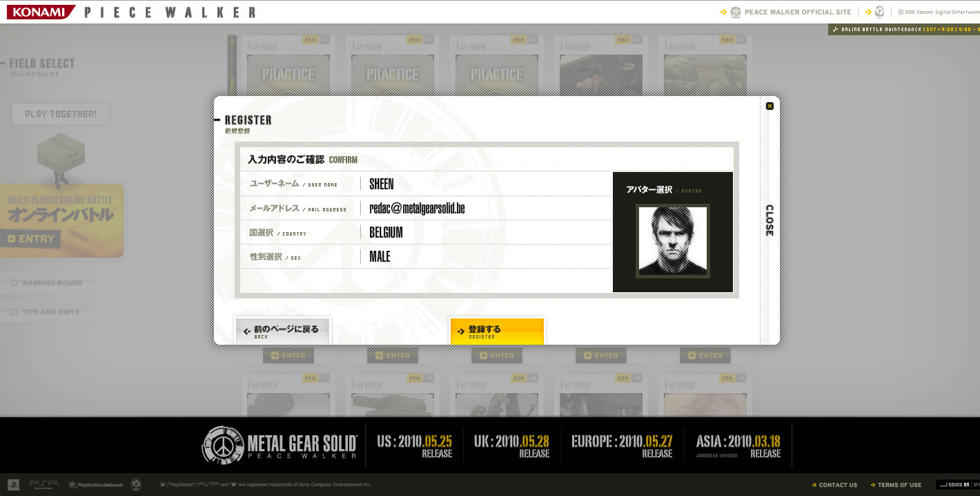Click the user name value SHEEN
This screenshot has height=496, width=980.
[x=382, y=184]
